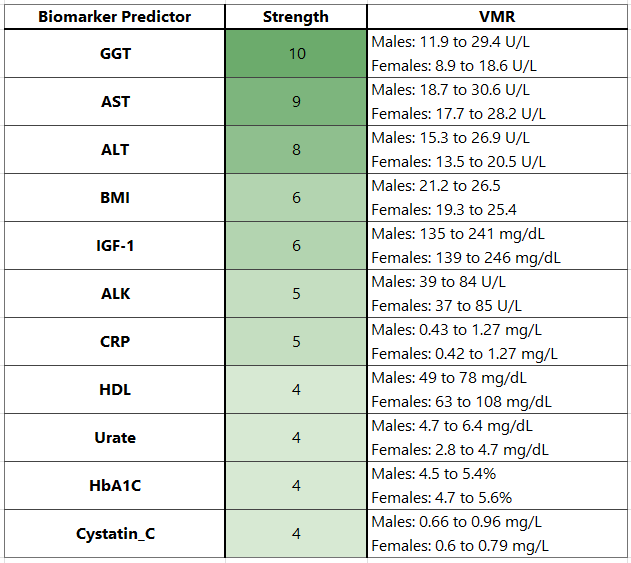Click the VMR column header
The image size is (631, 563).
tap(497, 17)
